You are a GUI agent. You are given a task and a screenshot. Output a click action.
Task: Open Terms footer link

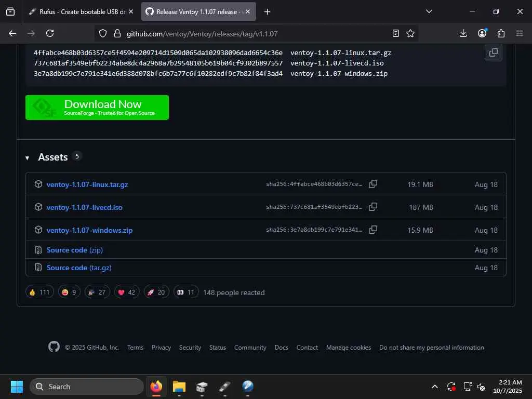click(x=136, y=348)
